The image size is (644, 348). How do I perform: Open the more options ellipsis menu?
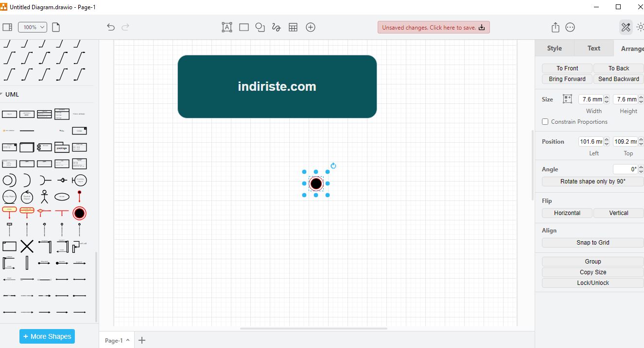point(570,27)
